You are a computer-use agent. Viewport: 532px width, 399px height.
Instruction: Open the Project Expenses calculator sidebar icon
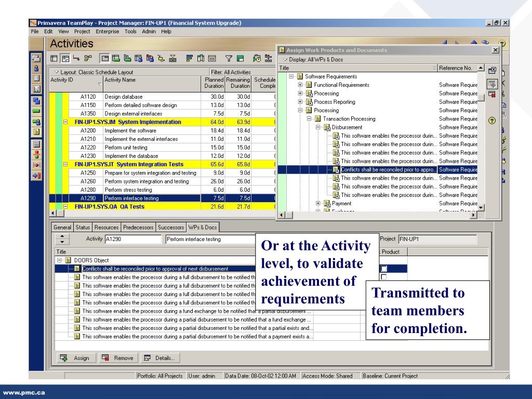pyautogui.click(x=36, y=144)
